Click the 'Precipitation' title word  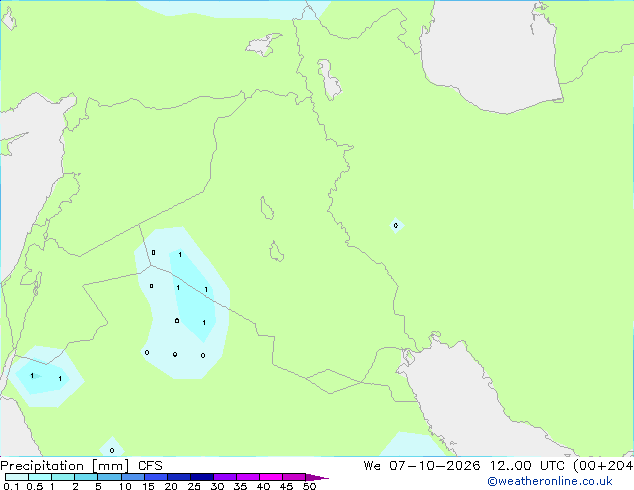pos(42,466)
